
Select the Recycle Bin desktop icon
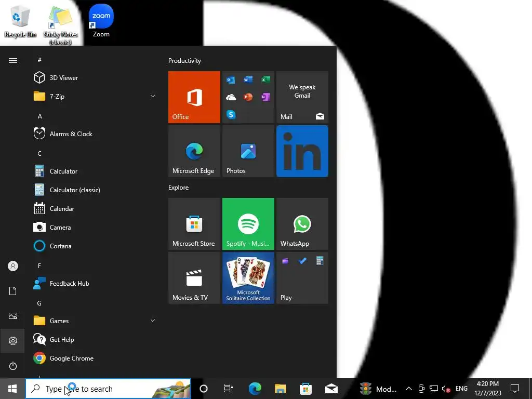tap(20, 21)
